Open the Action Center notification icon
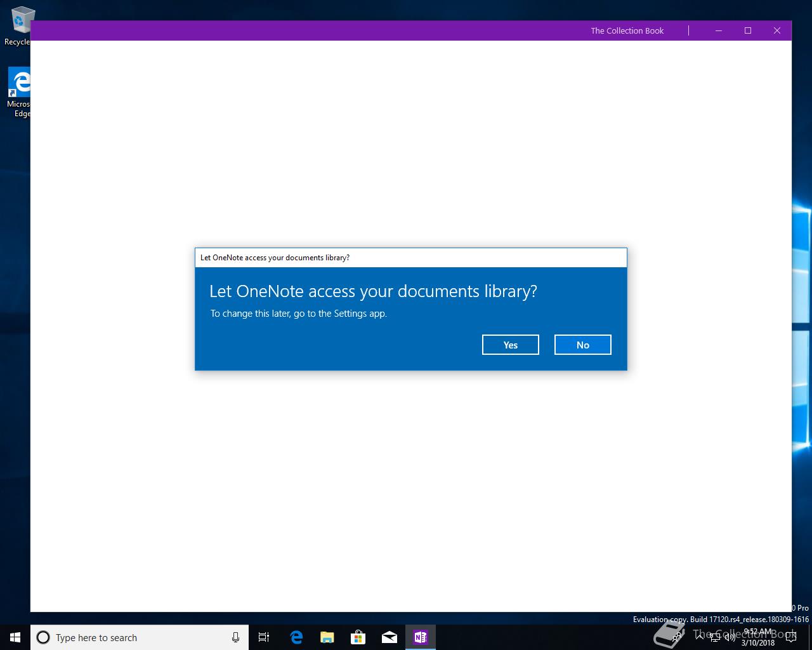Viewport: 812px width, 650px height. [791, 637]
